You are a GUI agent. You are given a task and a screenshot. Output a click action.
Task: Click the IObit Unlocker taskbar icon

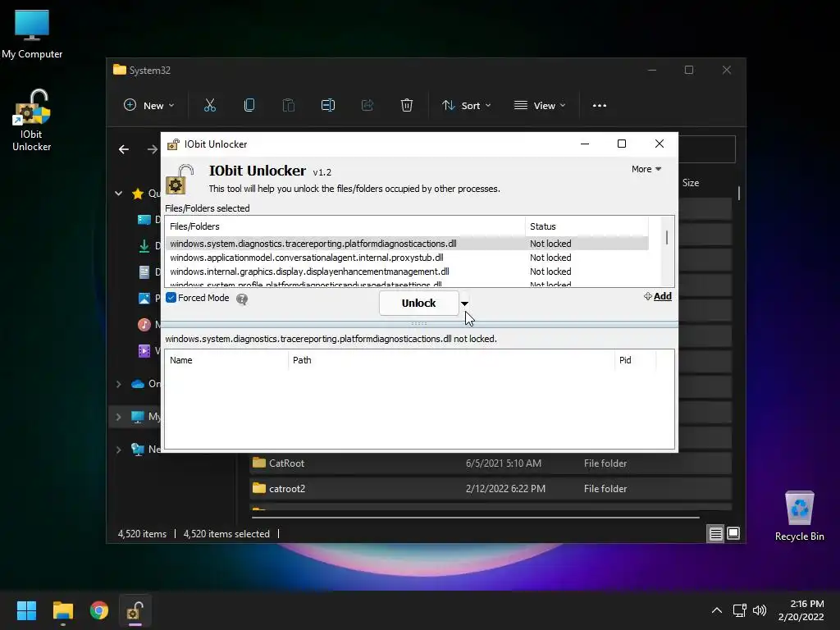tap(135, 610)
